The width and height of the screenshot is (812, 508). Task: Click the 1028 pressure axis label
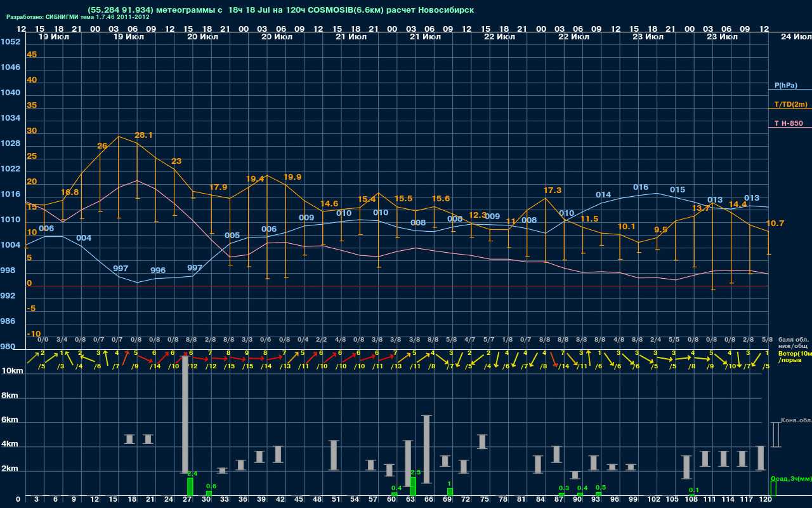click(10, 144)
